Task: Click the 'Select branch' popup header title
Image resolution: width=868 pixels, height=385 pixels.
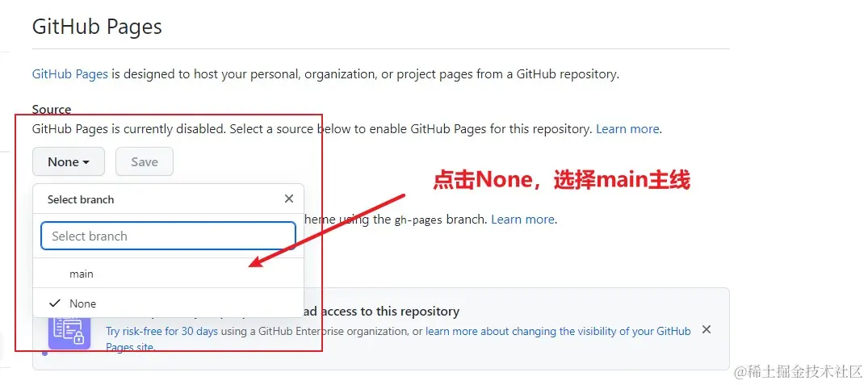Action: click(81, 199)
